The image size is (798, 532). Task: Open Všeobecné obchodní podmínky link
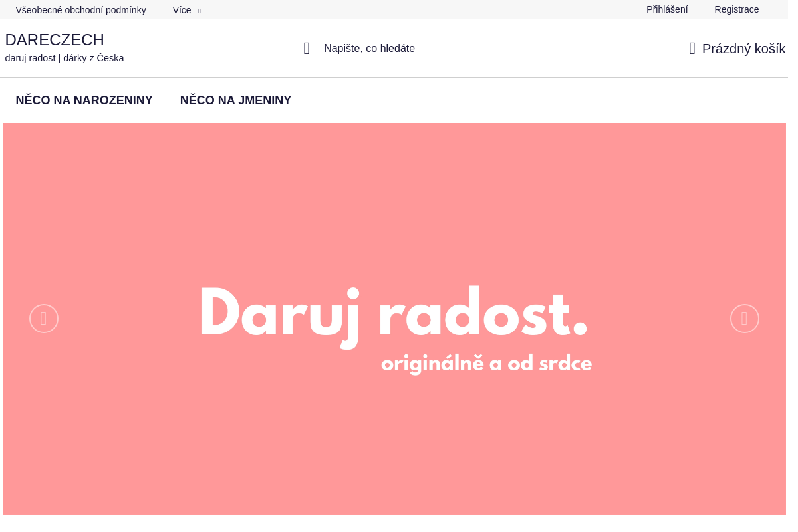point(80,10)
